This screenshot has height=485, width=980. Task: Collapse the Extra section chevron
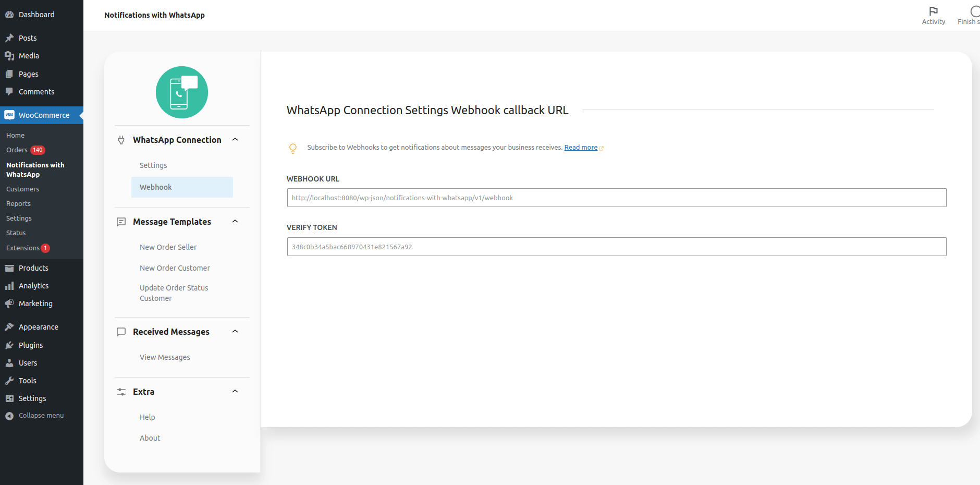click(x=235, y=391)
